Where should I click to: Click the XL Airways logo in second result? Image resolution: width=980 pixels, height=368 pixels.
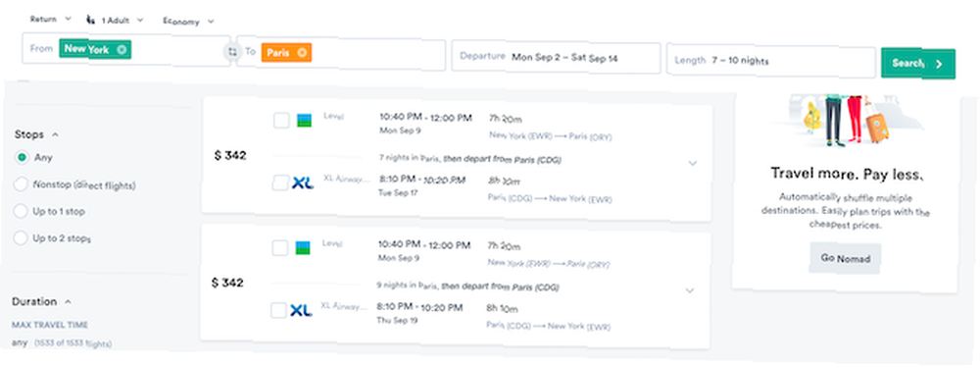point(301,310)
